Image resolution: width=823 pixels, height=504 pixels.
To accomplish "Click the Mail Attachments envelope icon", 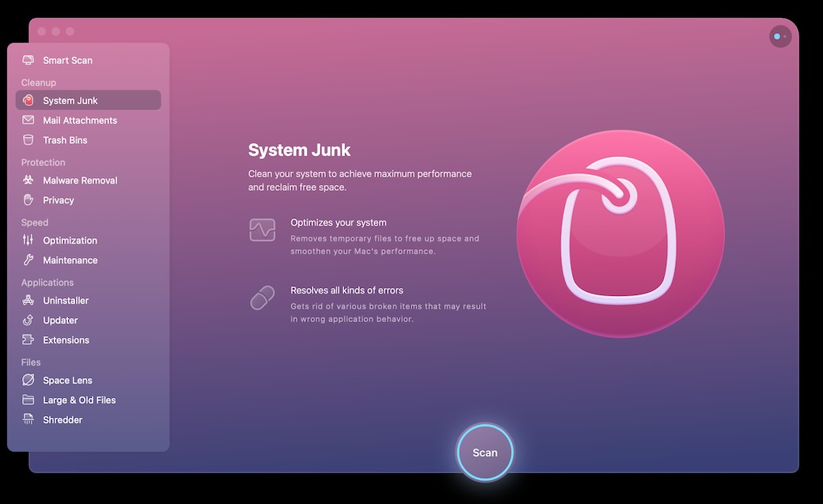I will click(28, 120).
